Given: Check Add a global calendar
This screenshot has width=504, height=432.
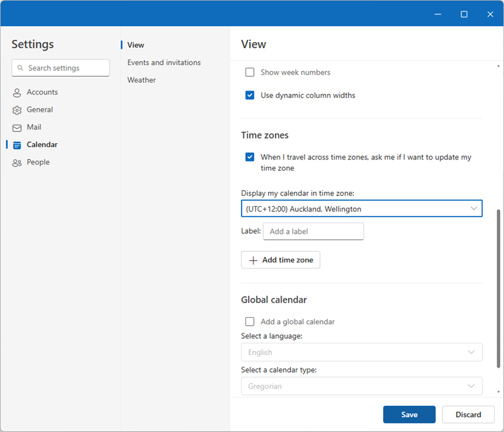Looking at the screenshot, I should pyautogui.click(x=250, y=322).
